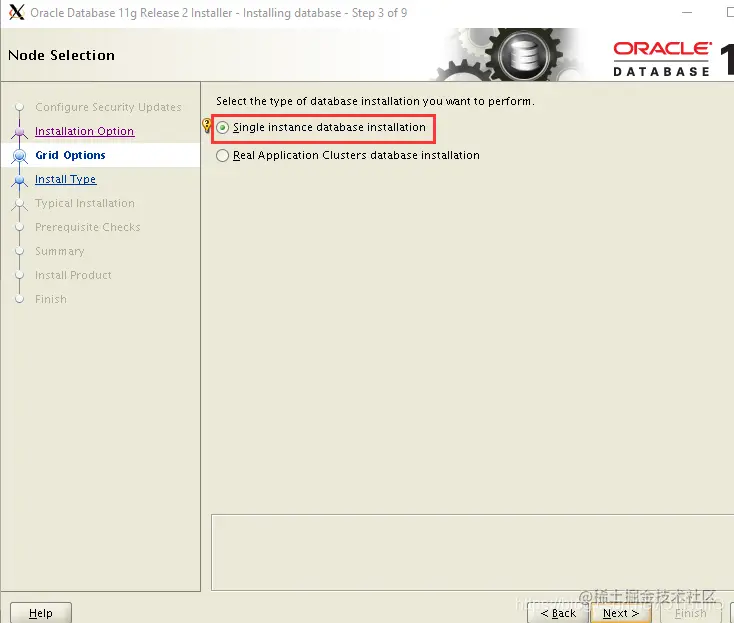This screenshot has height=623, width=734.
Task: Click the Install Product step label
Action: pos(73,275)
